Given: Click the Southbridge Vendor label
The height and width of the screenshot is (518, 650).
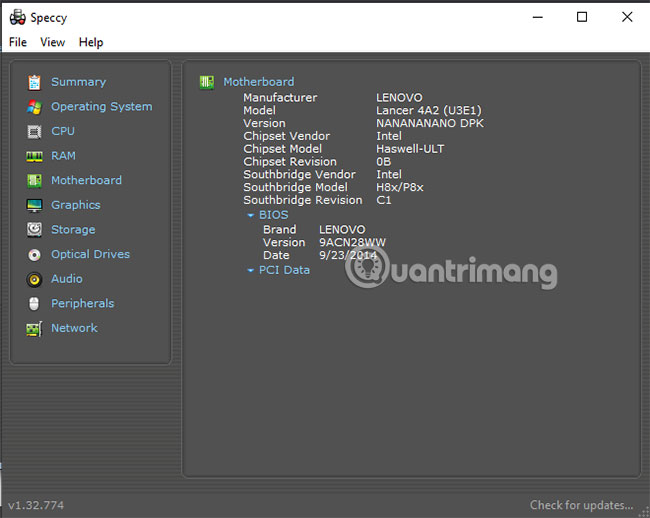Looking at the screenshot, I should [299, 175].
